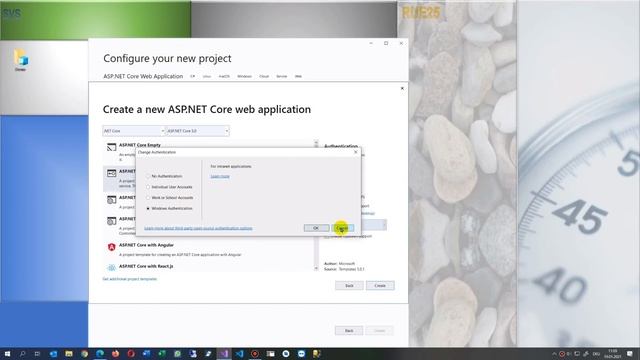Cancel the Change Authentication dialog
This screenshot has height=360, width=640.
342,228
